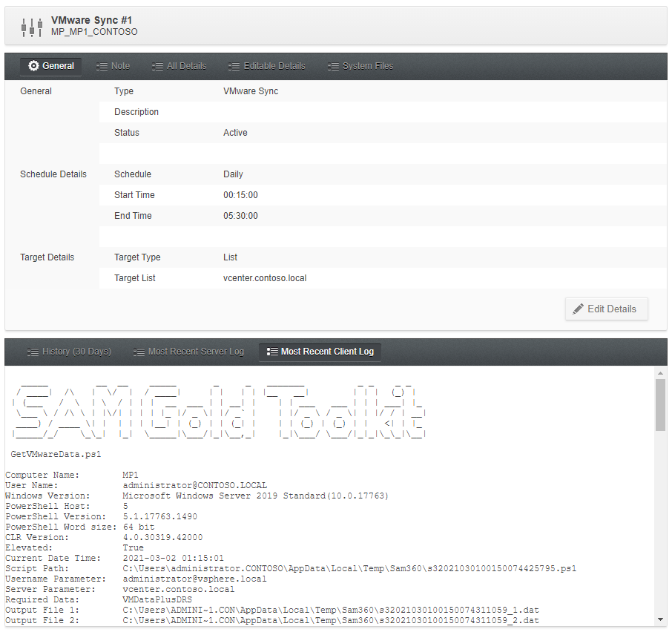Click the list icon beside Note
This screenshot has width=672, height=635.
point(102,67)
